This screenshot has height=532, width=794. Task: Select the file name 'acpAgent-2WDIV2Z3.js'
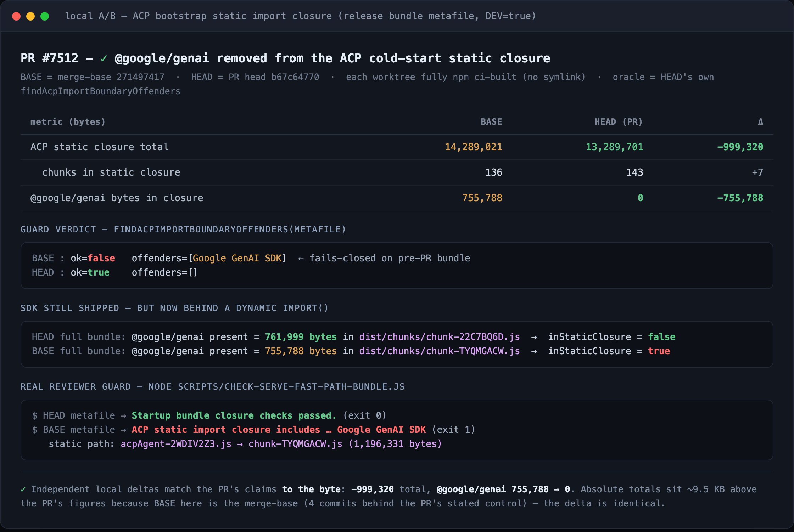coord(176,444)
